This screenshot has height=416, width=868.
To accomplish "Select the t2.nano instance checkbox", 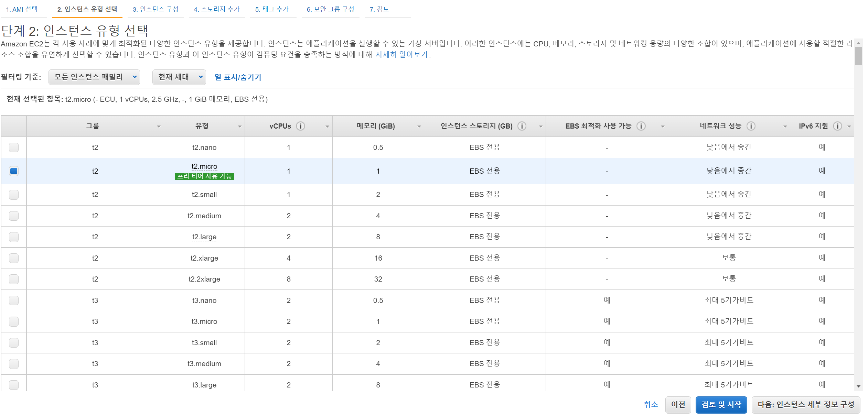I will coord(14,147).
